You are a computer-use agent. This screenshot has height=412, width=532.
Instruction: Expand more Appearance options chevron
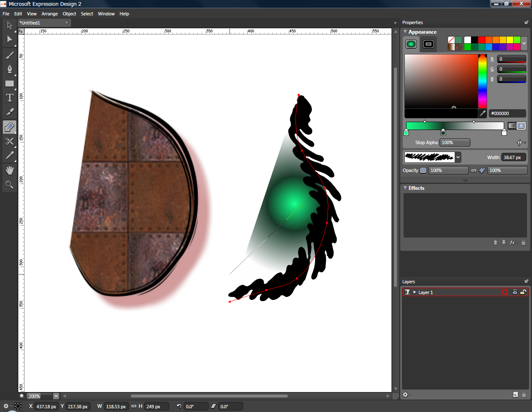coord(465,180)
